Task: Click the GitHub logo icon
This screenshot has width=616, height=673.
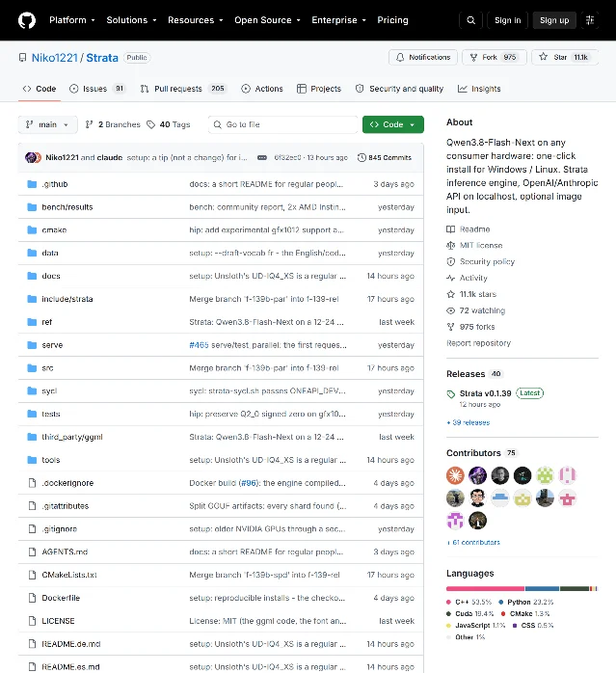Action: pos(27,20)
